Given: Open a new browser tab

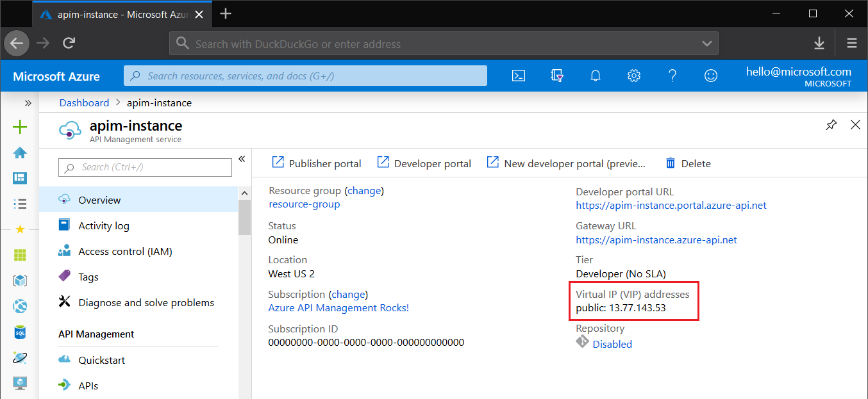Looking at the screenshot, I should 226,13.
